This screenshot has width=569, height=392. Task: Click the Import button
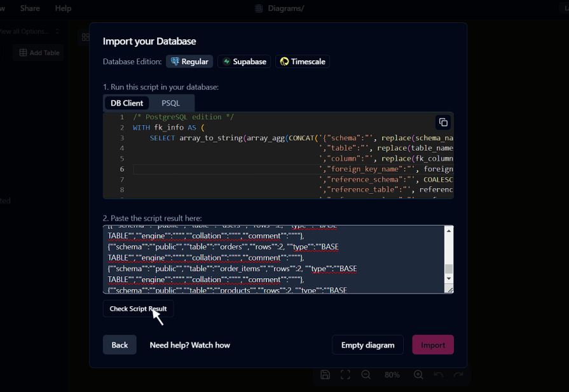tap(433, 344)
